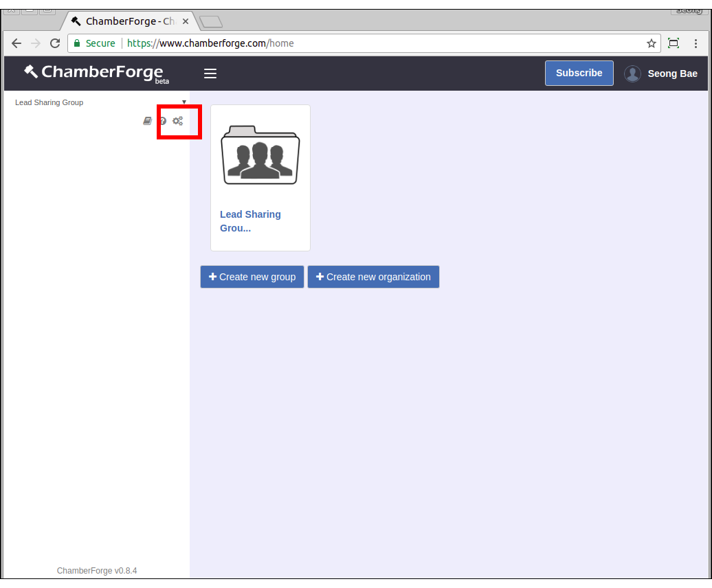Expand the Lead Sharing Group dropdown arrow

tap(183, 102)
